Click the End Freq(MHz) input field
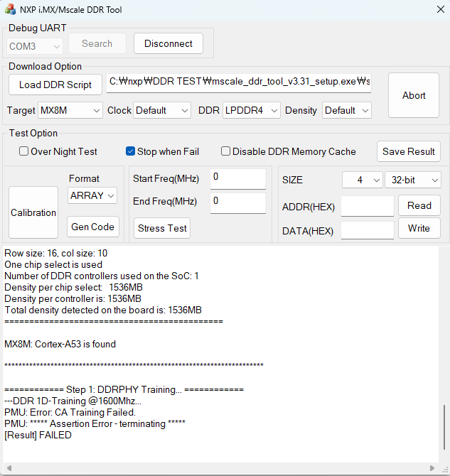Viewport: 450px width, 476px height. click(238, 203)
